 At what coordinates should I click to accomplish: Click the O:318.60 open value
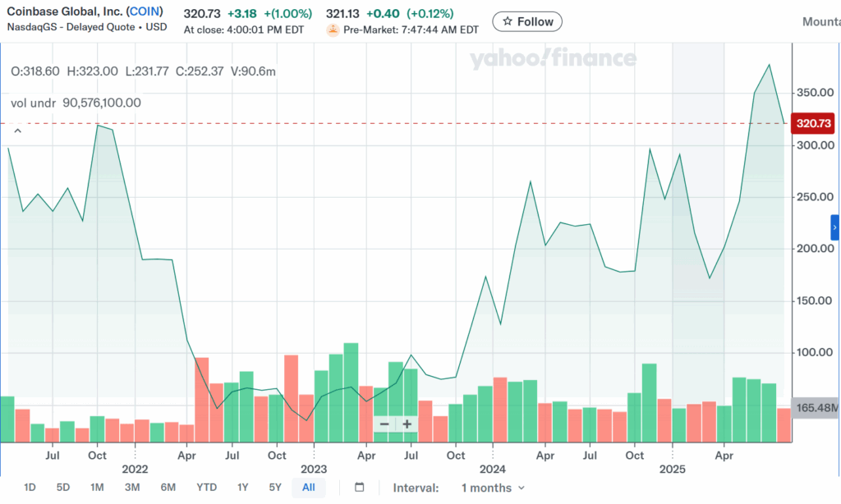click(x=34, y=71)
